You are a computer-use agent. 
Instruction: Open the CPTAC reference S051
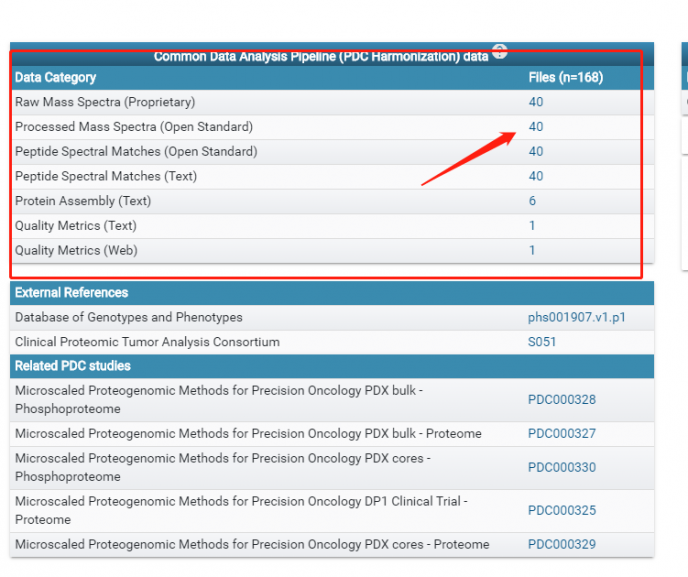(542, 342)
